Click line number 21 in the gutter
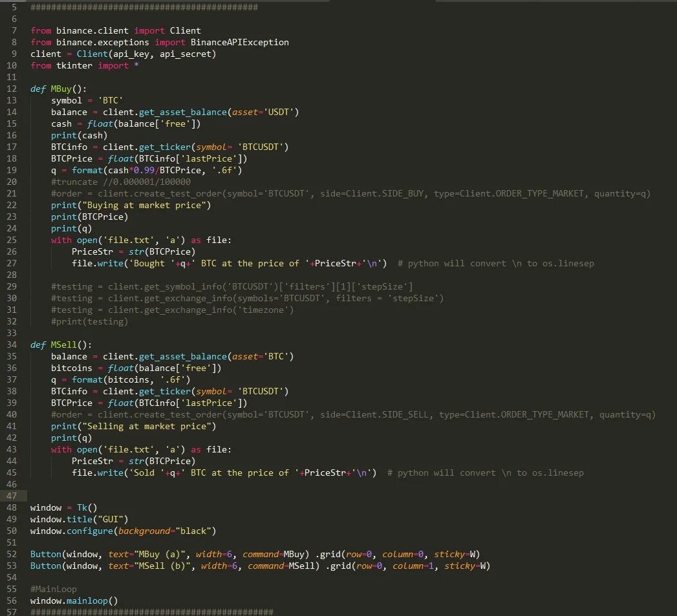The height and width of the screenshot is (616, 677). [12, 194]
